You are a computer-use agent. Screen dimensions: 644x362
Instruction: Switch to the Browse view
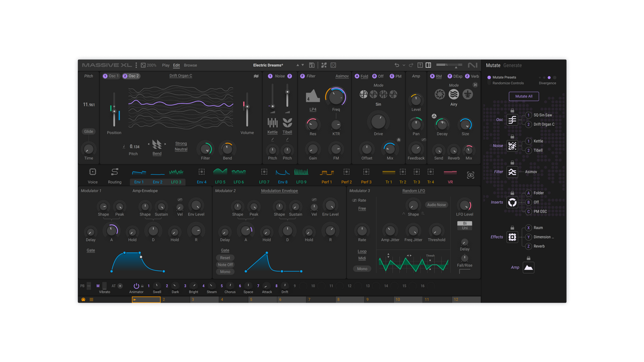tap(190, 66)
